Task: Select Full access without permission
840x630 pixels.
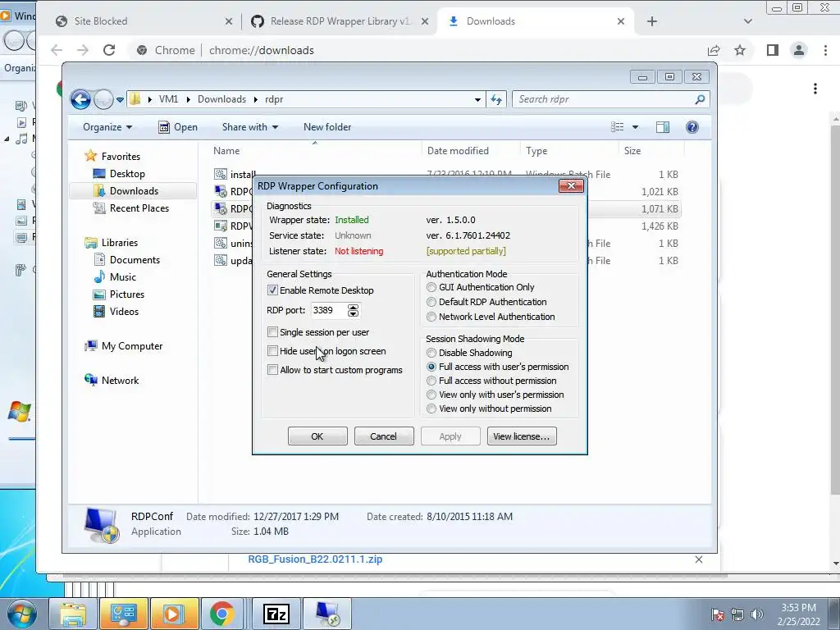Action: 431,381
